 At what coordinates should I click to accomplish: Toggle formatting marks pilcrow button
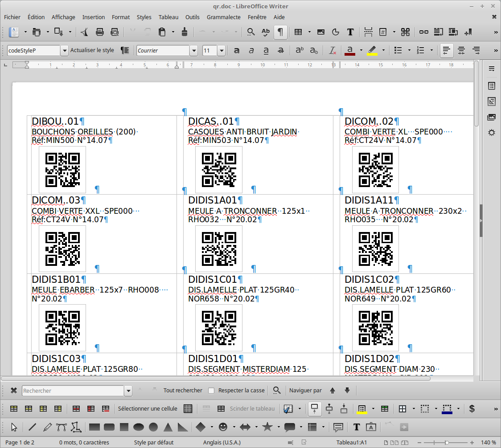pos(280,32)
